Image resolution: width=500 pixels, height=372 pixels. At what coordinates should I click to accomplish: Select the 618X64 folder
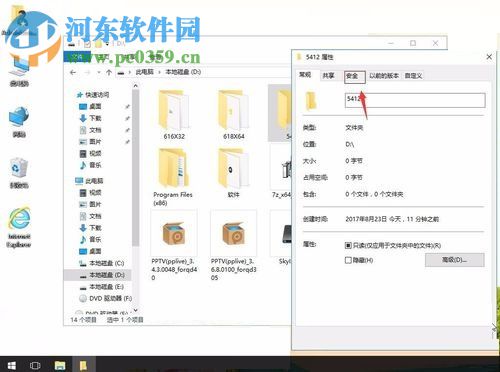pos(234,115)
